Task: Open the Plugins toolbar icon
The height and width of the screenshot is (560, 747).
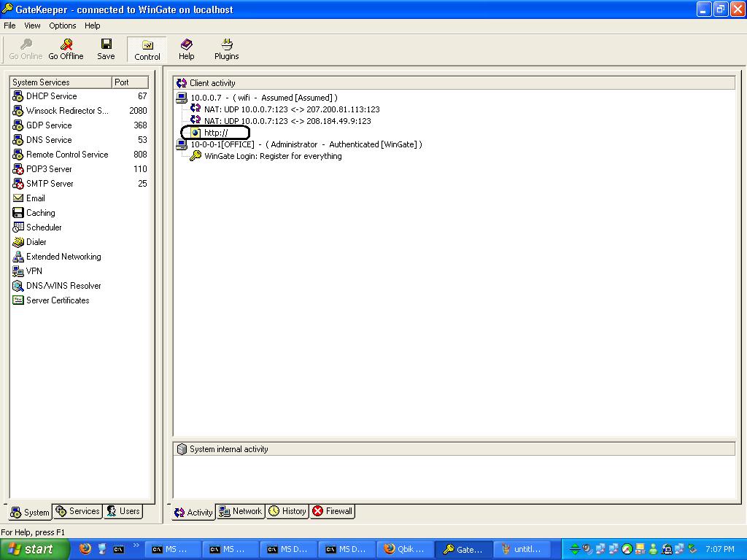Action: pyautogui.click(x=227, y=44)
